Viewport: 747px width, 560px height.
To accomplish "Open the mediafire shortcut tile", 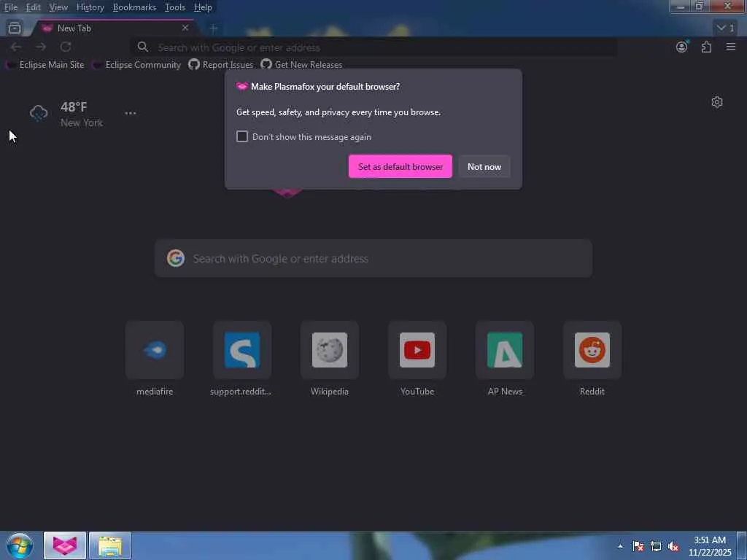I will tap(155, 350).
